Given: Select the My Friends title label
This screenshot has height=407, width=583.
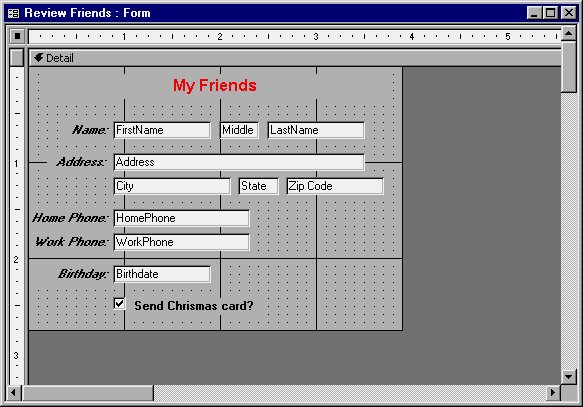Looking at the screenshot, I should (215, 85).
